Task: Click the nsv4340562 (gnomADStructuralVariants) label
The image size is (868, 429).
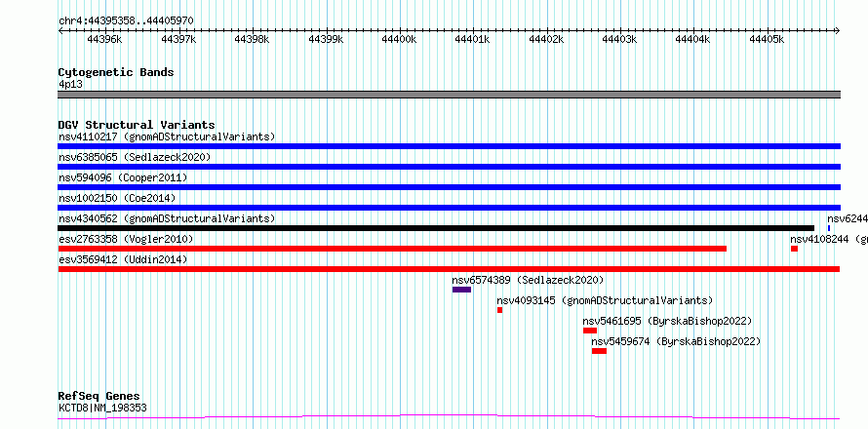Action: tap(167, 218)
